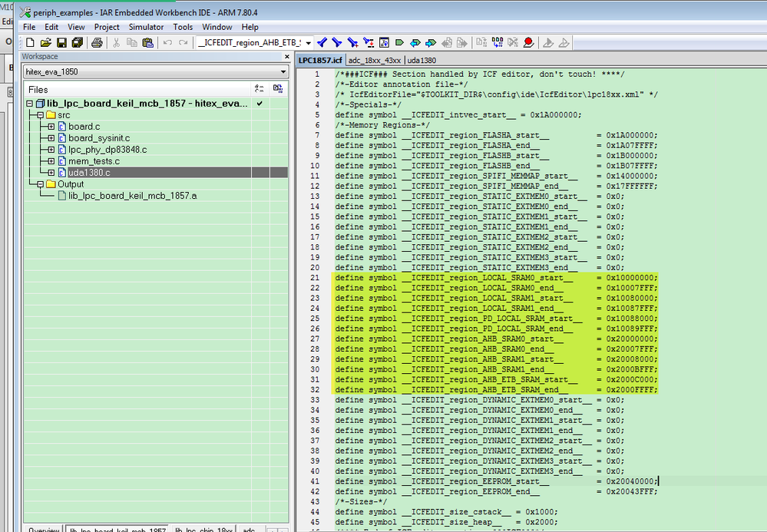Click the Cut scissors icon
Image resolution: width=767 pixels, height=532 pixels.
[x=117, y=43]
